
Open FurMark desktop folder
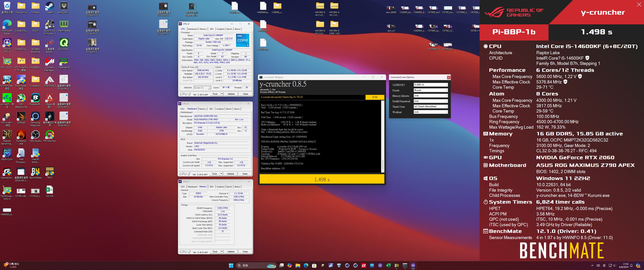point(36,7)
